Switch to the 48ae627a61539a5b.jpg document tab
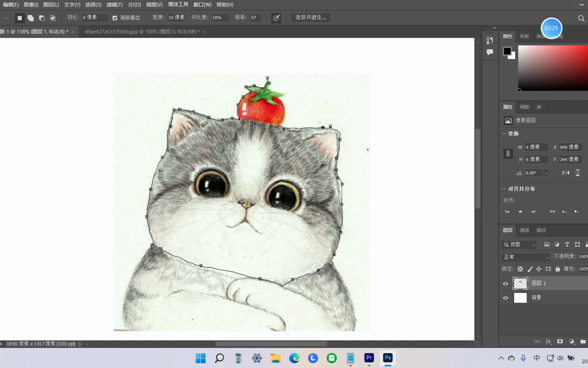The image size is (588, 368). click(141, 32)
